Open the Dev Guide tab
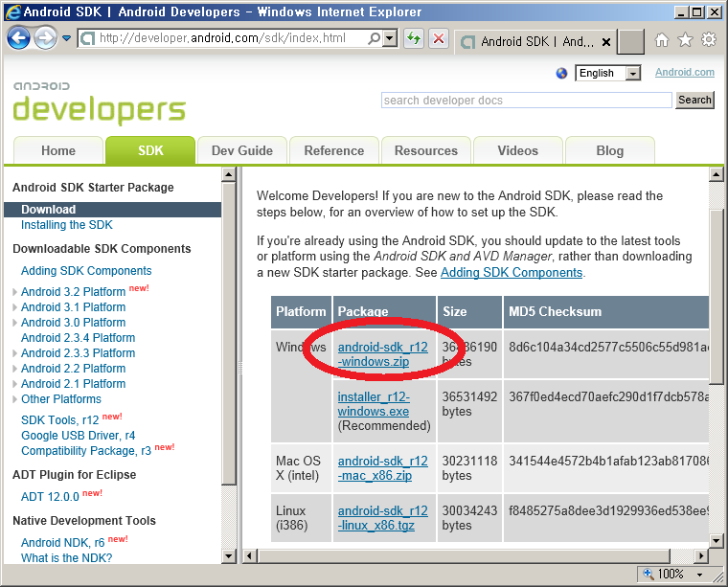Viewport: 728px width, 587px height. pos(242,150)
